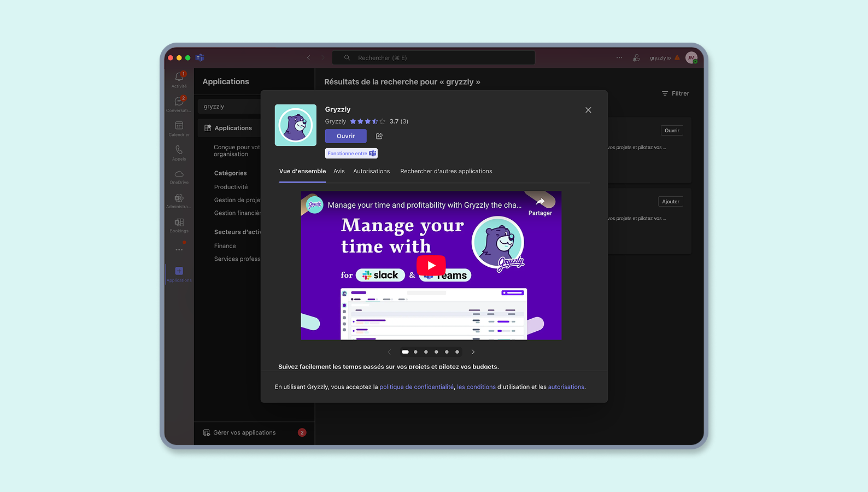Click the Teams logo in title bar
The width and height of the screenshot is (868, 492).
tap(200, 57)
